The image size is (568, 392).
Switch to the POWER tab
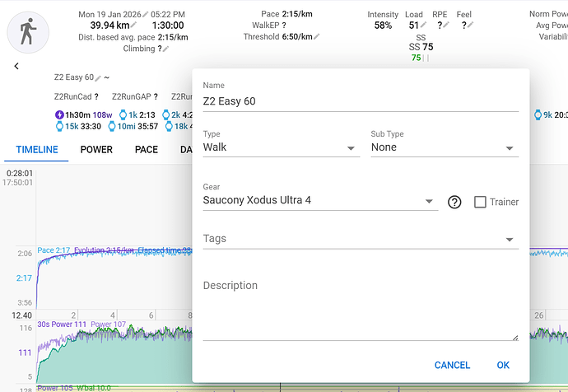click(96, 150)
